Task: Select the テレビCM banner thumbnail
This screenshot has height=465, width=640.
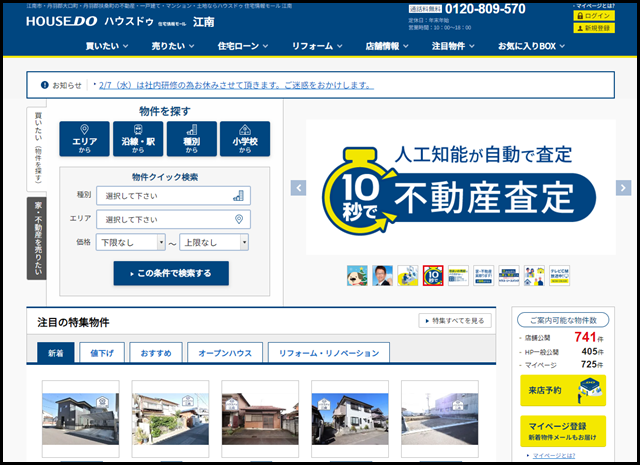Action: (560, 276)
